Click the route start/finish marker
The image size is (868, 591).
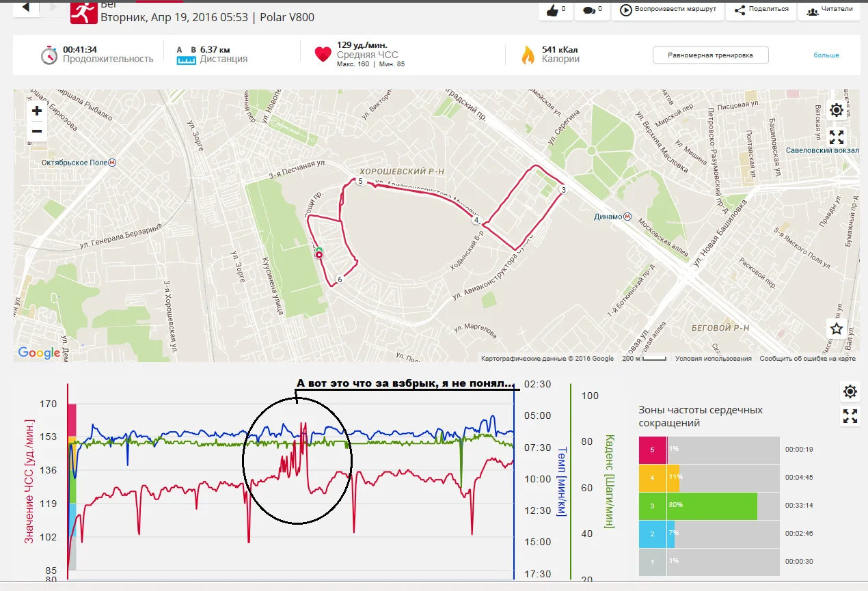[x=318, y=254]
